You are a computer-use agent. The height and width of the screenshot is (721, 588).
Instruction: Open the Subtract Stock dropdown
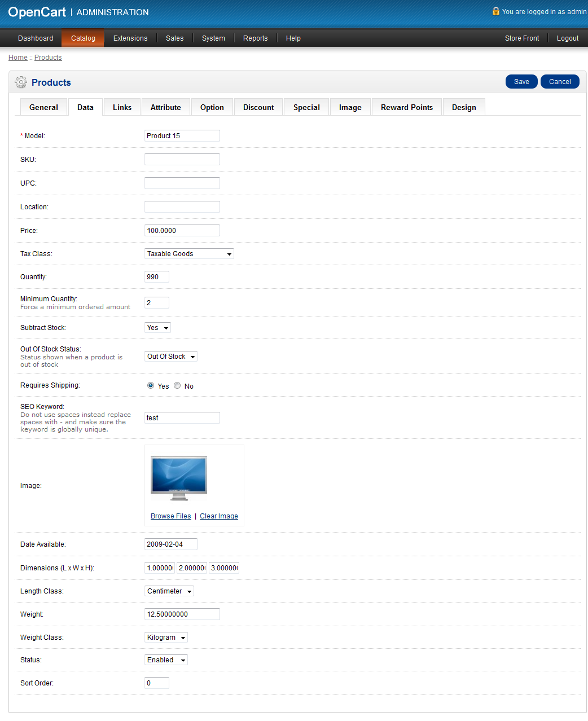(x=157, y=328)
